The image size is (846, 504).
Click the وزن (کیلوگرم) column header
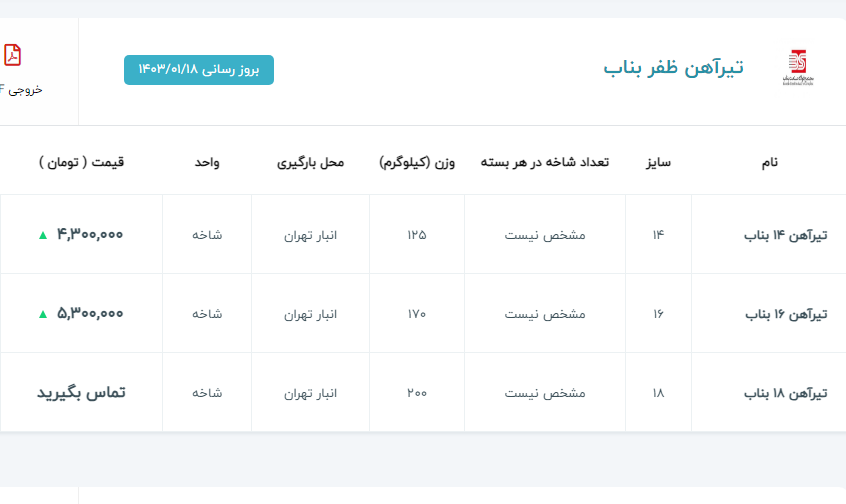tap(417, 162)
